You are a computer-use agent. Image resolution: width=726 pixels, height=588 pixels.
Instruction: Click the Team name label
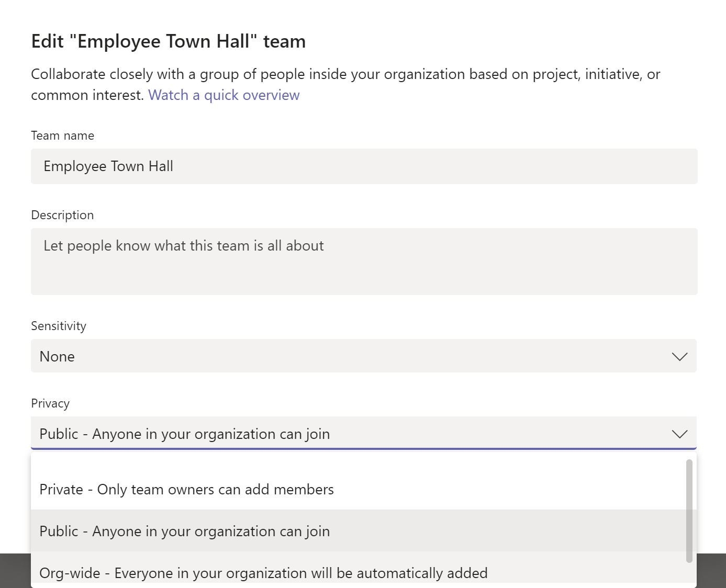tap(63, 135)
